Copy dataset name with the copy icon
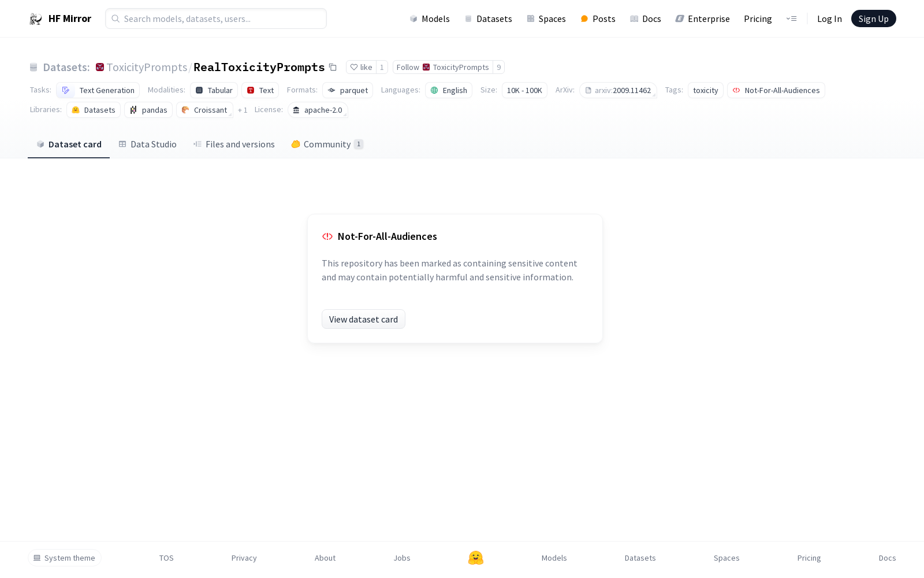924x578 pixels. tap(333, 67)
